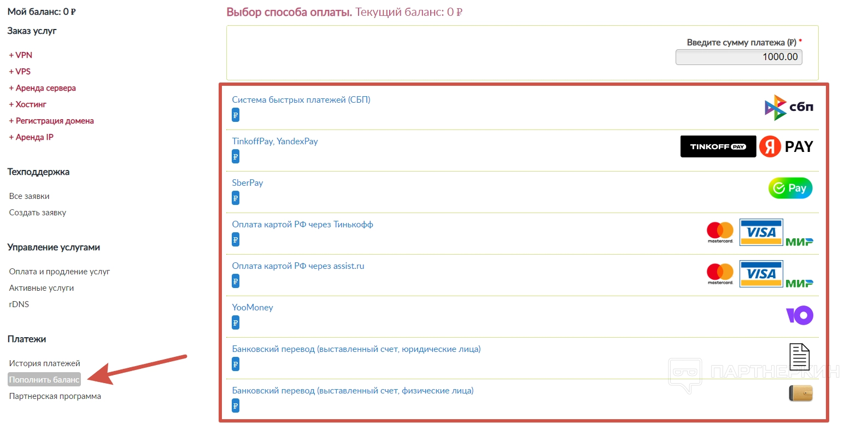Click the Заказ услуг heading

click(x=32, y=31)
